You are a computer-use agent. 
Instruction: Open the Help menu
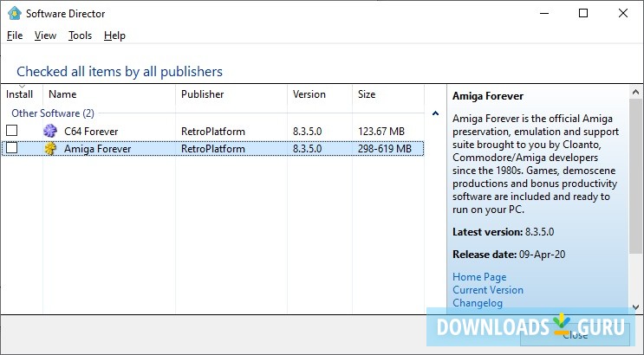click(114, 35)
